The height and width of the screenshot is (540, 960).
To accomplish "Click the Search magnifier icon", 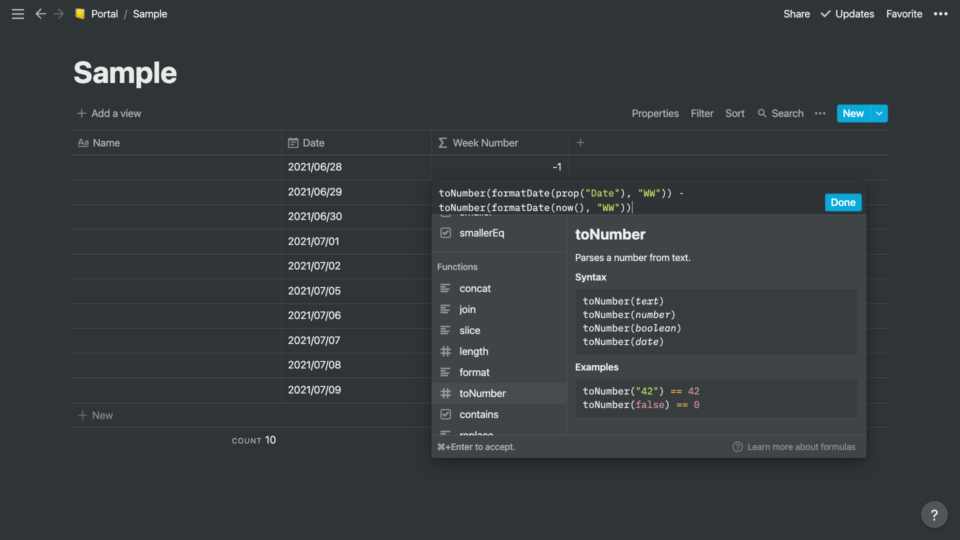I will point(762,113).
